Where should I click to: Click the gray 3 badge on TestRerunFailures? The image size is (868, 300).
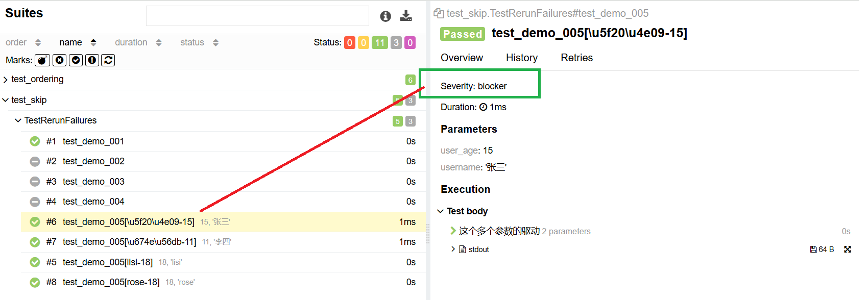411,121
